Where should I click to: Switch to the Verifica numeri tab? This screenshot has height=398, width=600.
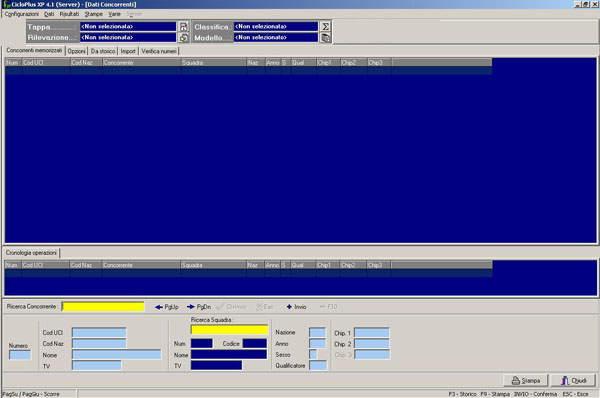[x=159, y=51]
